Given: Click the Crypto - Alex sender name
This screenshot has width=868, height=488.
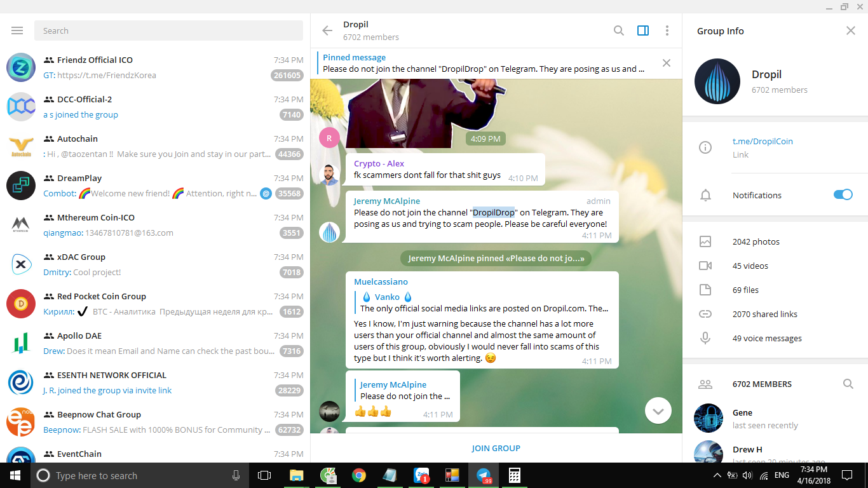Looking at the screenshot, I should pos(379,163).
